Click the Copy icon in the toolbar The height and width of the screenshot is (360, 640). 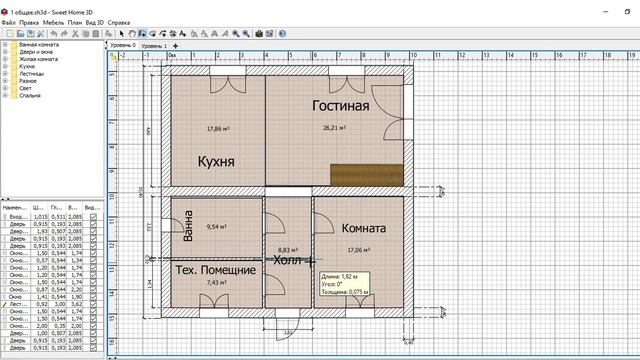86,34
